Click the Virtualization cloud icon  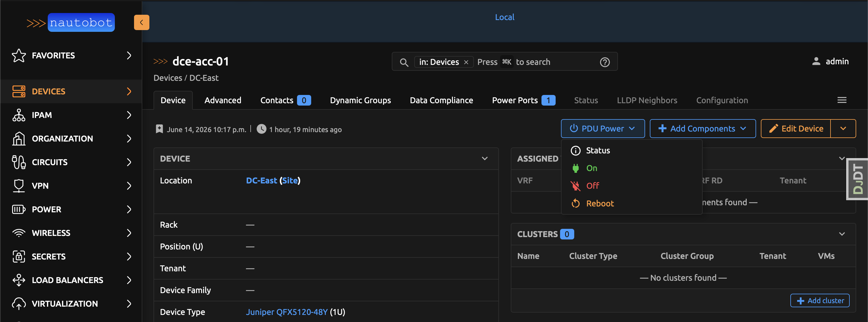click(19, 303)
